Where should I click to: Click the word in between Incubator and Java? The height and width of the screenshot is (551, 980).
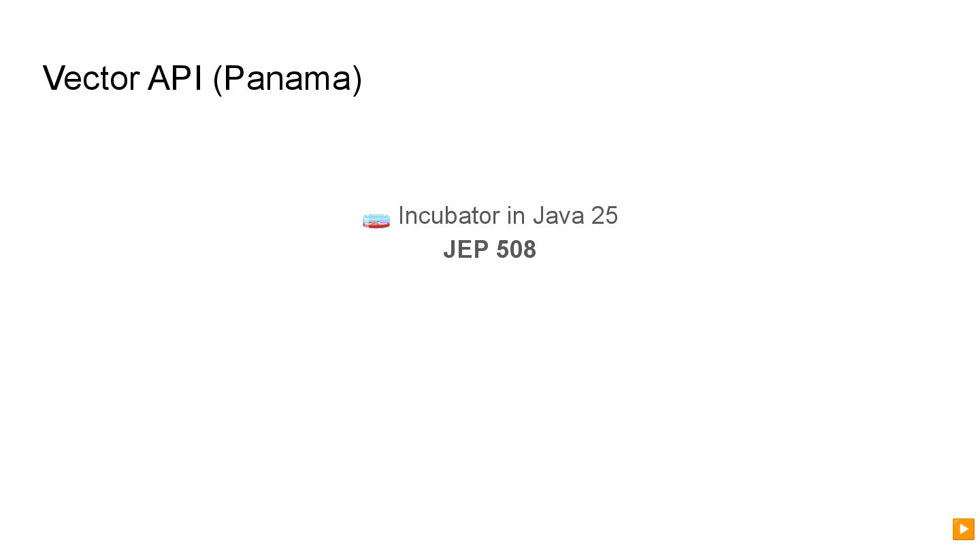[x=516, y=216]
